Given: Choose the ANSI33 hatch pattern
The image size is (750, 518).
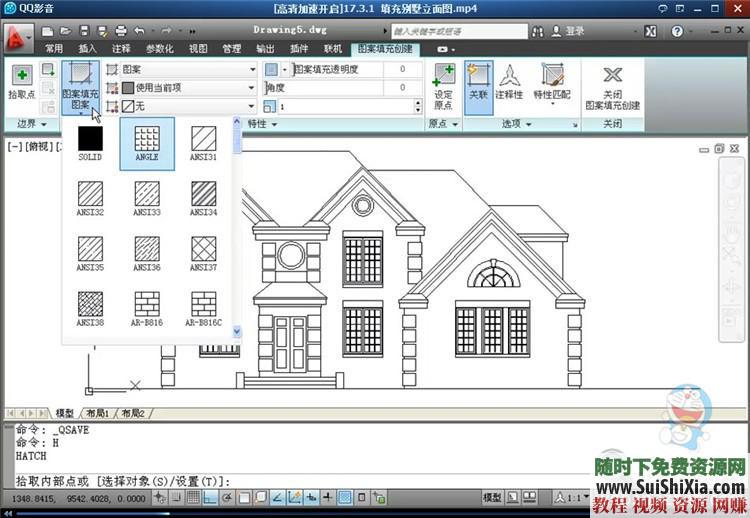Looking at the screenshot, I should pos(147,198).
